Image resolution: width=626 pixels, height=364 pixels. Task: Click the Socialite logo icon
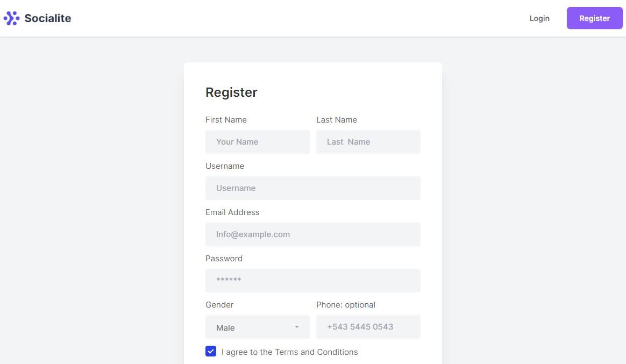pos(11,18)
